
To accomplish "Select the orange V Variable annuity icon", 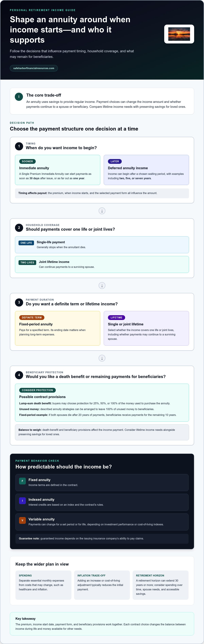I will tap(22, 520).
